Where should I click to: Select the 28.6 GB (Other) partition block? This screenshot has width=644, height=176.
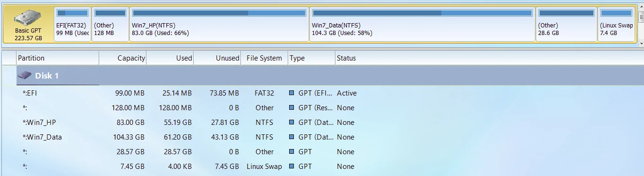[567, 24]
